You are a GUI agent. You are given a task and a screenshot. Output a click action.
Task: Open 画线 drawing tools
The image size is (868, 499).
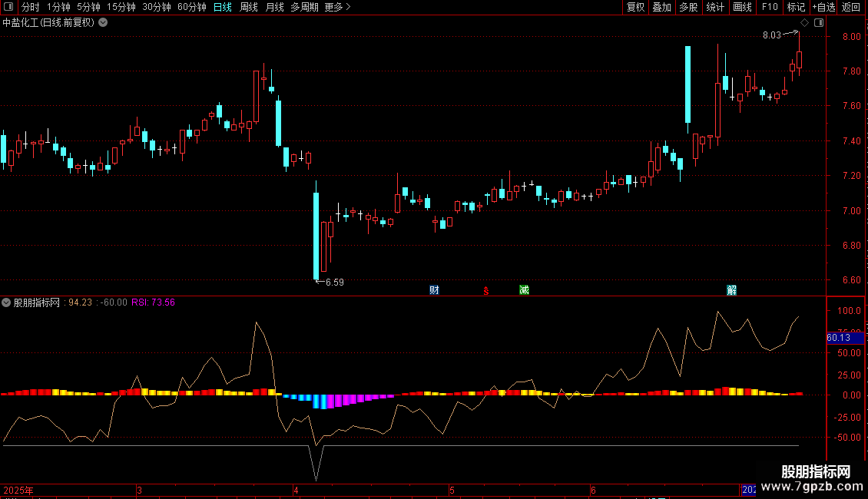point(742,7)
